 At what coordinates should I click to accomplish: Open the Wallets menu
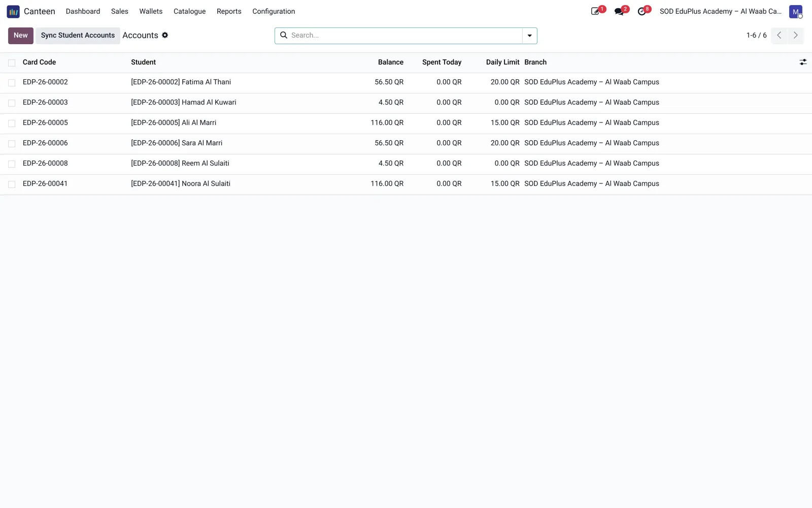[151, 11]
